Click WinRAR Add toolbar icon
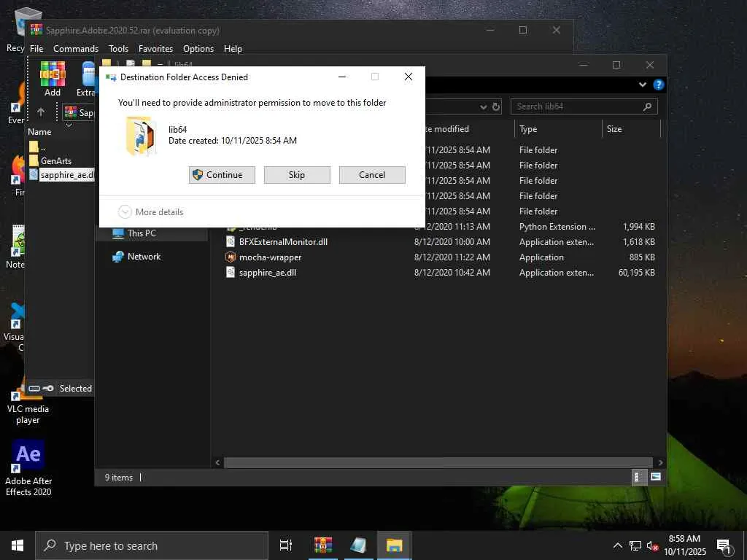 53,79
